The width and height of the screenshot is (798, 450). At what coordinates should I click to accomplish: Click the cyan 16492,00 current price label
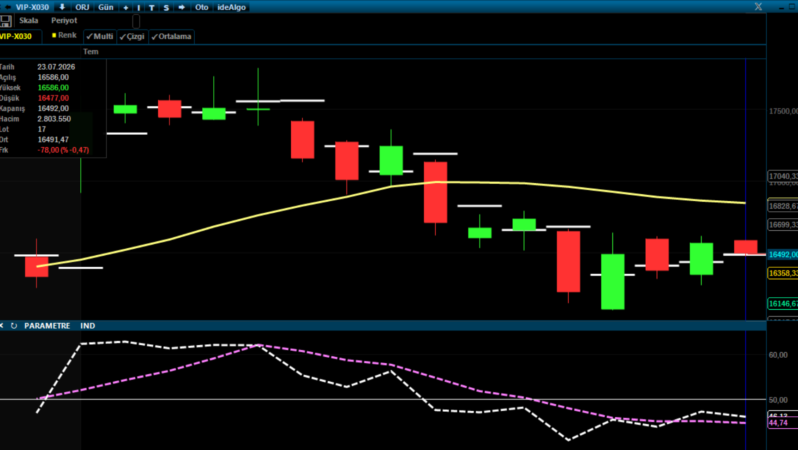coord(783,255)
